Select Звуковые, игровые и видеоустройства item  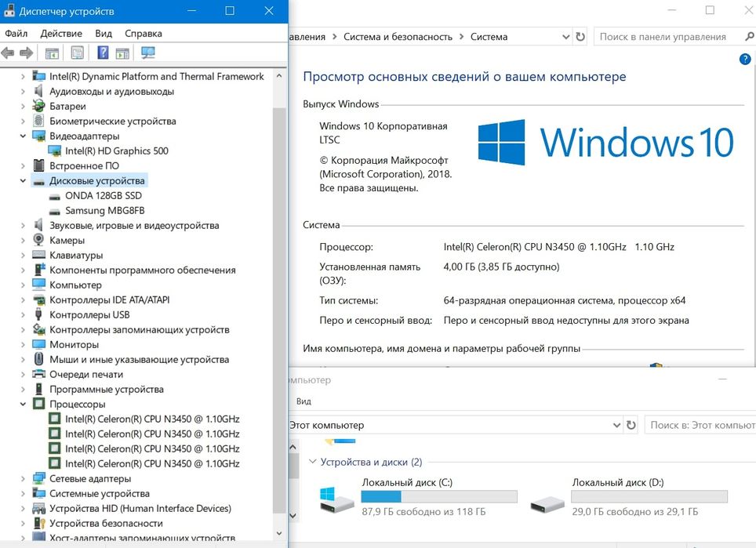click(x=134, y=225)
